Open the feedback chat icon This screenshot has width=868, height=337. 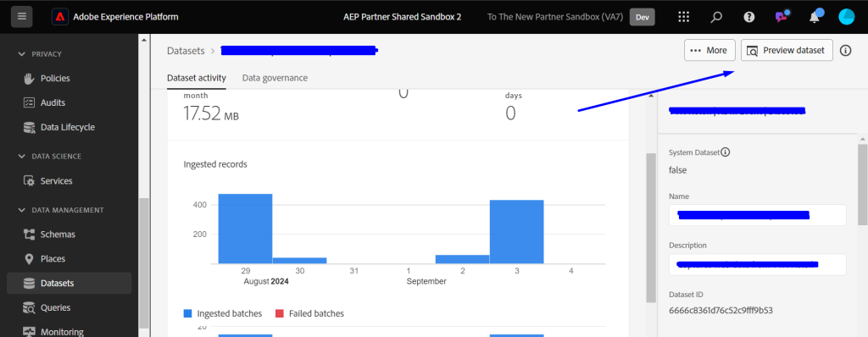click(x=781, y=16)
